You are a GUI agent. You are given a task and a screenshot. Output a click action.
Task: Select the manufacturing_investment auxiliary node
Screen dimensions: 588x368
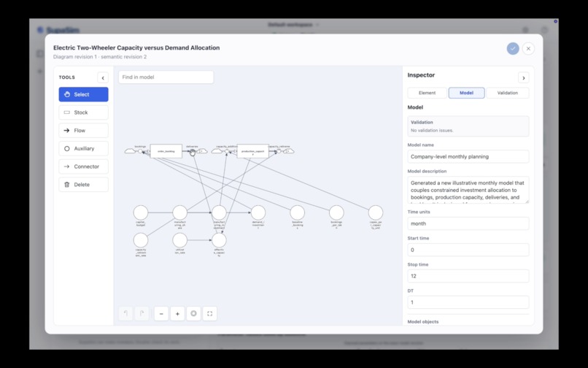[x=219, y=212]
